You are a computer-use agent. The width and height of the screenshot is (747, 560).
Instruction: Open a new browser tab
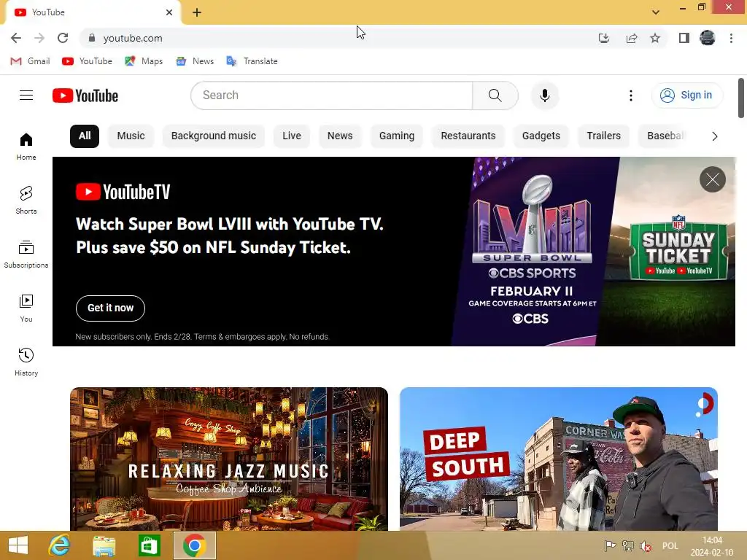(197, 12)
